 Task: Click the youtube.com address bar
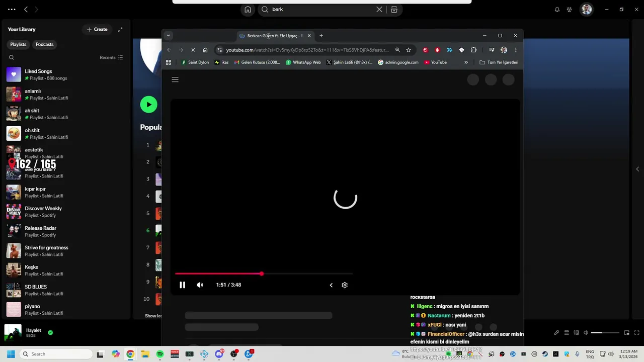(x=307, y=50)
